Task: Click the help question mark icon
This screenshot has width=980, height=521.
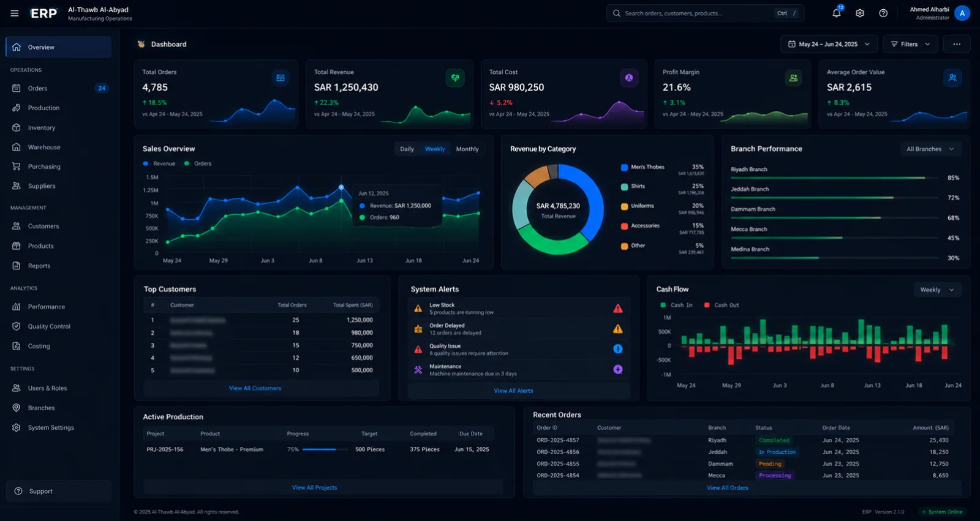Action: [883, 13]
